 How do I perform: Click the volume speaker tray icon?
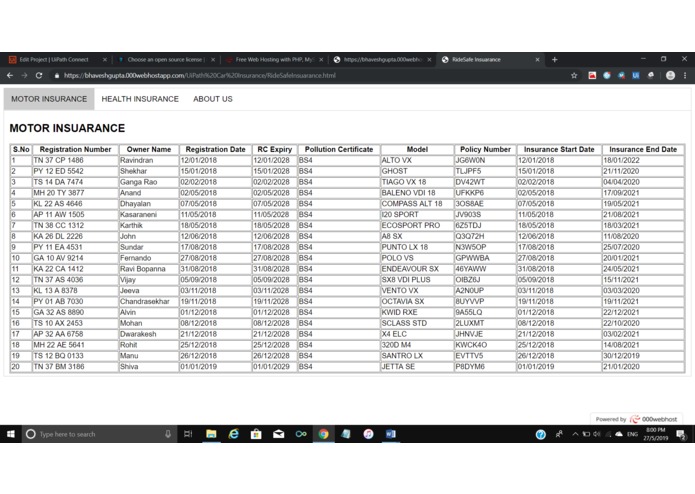597,434
